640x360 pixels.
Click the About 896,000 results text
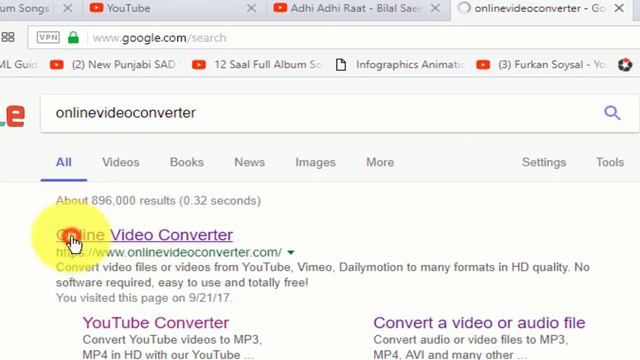click(x=158, y=201)
